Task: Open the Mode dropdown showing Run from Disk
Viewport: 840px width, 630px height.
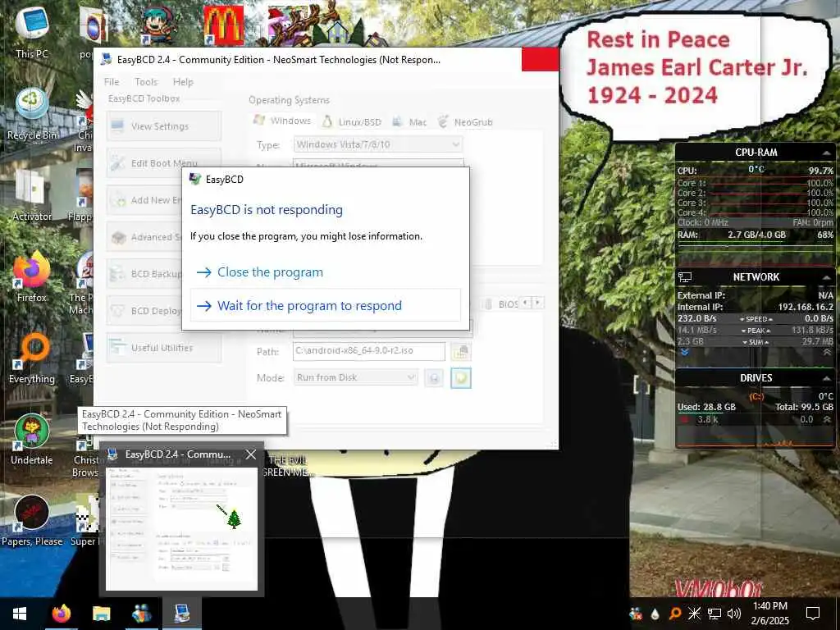Action: coord(356,377)
